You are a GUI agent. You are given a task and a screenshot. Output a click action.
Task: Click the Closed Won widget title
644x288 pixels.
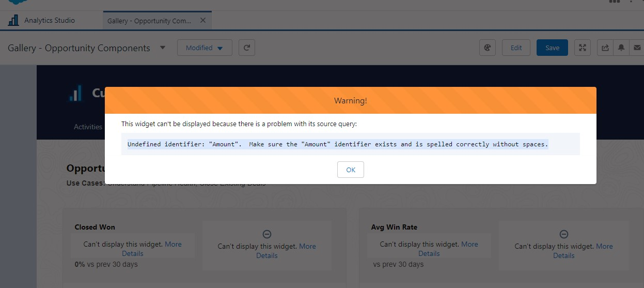coord(95,227)
